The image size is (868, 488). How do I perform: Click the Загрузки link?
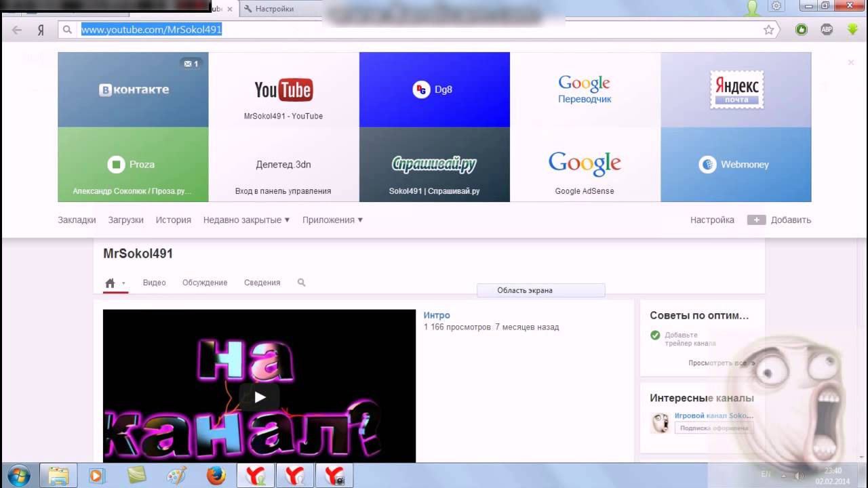tap(125, 220)
